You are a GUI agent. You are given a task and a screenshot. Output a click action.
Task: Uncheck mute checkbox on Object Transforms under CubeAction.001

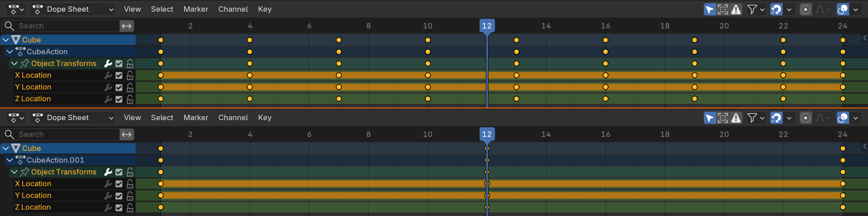click(x=119, y=172)
